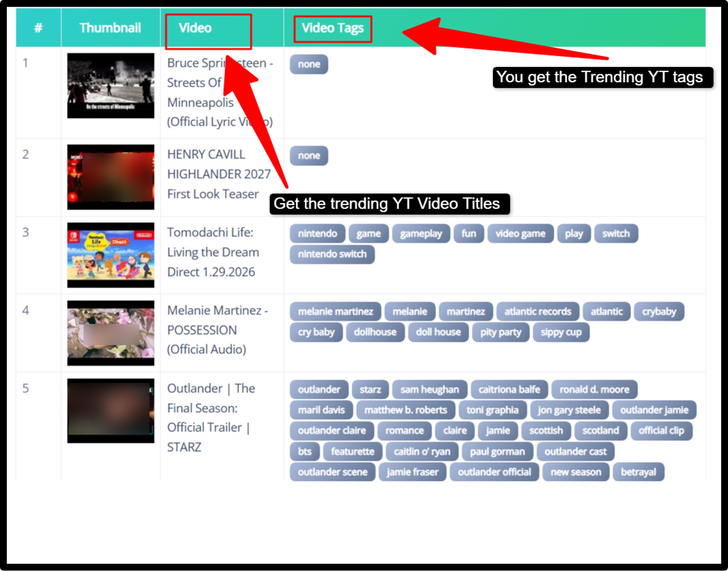Click the Henry Cavill Highlander thumbnail
The image size is (728, 571).
(x=110, y=177)
